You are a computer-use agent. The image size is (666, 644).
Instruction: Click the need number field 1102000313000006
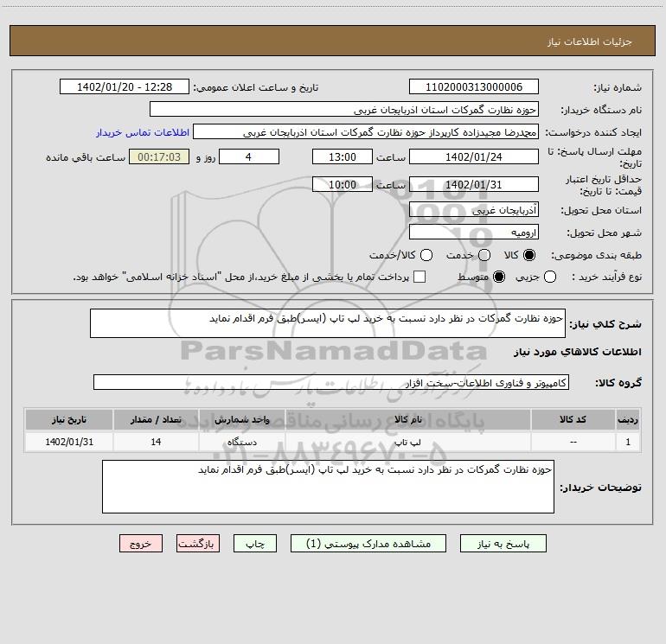tap(474, 86)
